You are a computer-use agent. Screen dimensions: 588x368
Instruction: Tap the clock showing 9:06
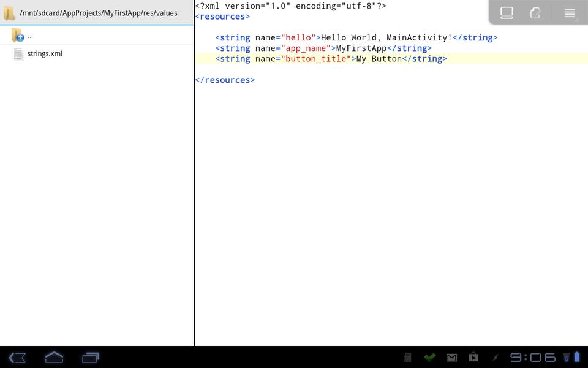(x=533, y=357)
